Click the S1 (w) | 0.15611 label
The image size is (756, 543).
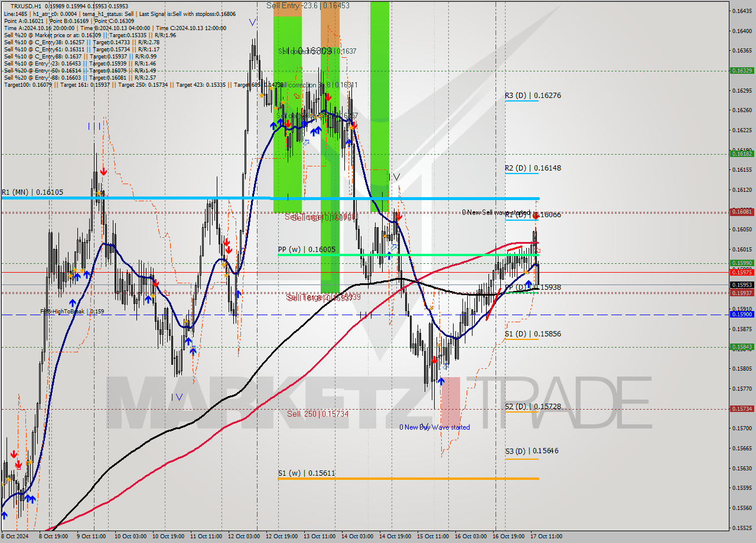(307, 473)
